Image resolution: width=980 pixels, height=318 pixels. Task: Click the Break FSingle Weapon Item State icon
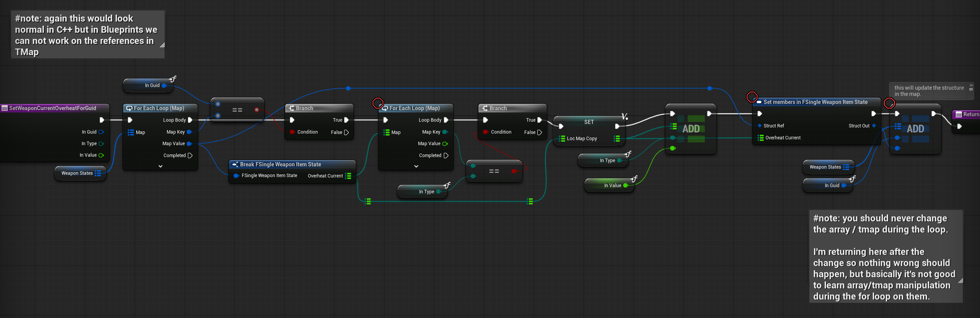pyautogui.click(x=235, y=164)
